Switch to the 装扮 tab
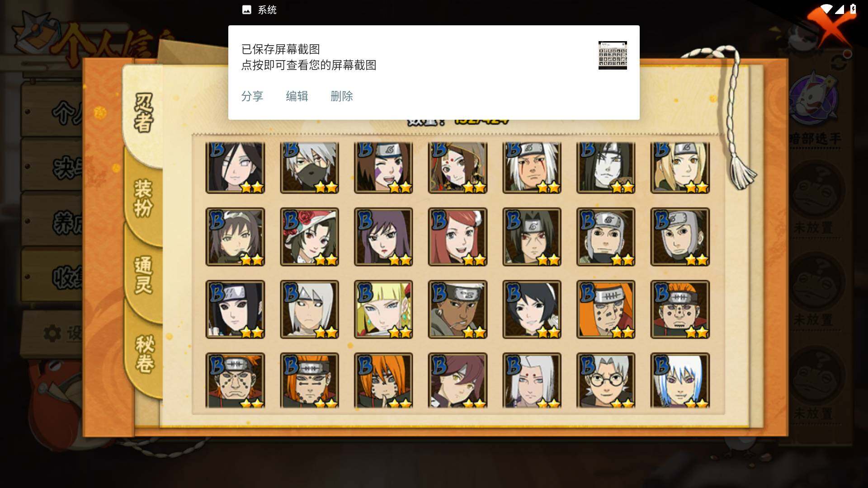The image size is (868, 488). (144, 199)
